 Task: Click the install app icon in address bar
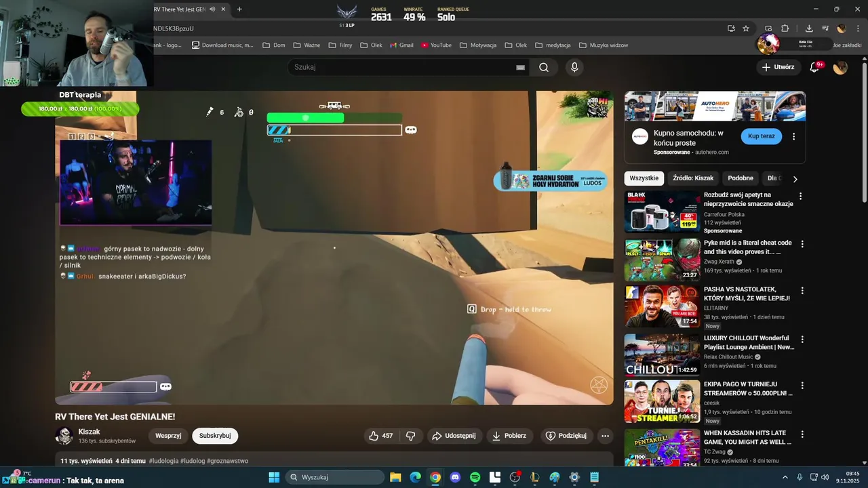pos(731,28)
